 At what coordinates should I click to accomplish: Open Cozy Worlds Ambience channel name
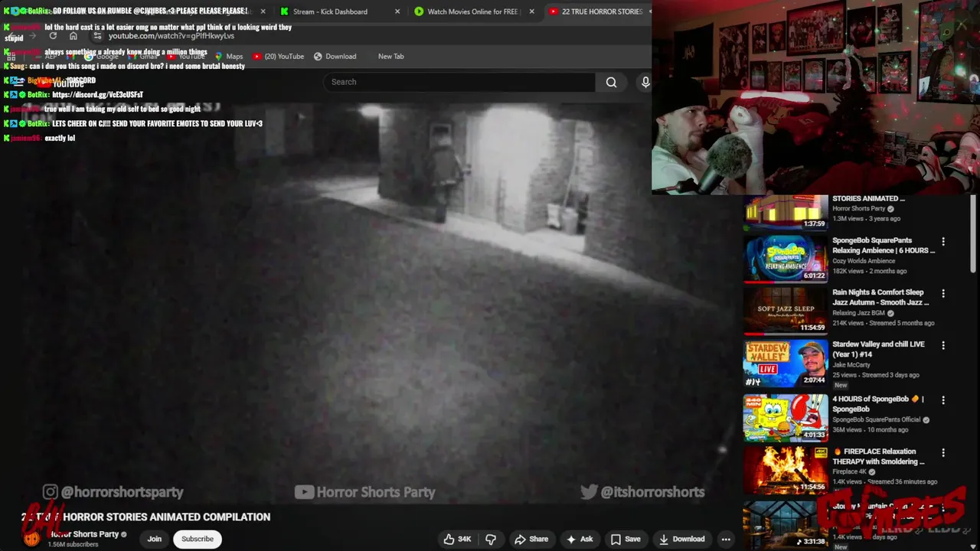pos(864,261)
